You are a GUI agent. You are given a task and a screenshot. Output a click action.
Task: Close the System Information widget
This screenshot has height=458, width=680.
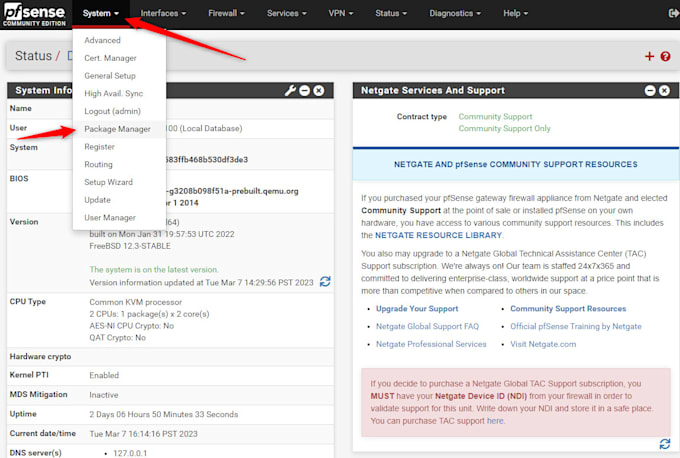(319, 90)
